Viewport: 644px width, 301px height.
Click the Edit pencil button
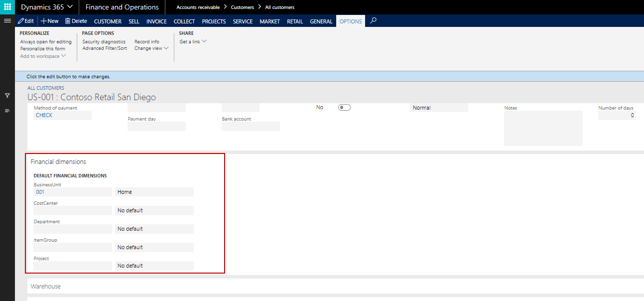pyautogui.click(x=26, y=21)
